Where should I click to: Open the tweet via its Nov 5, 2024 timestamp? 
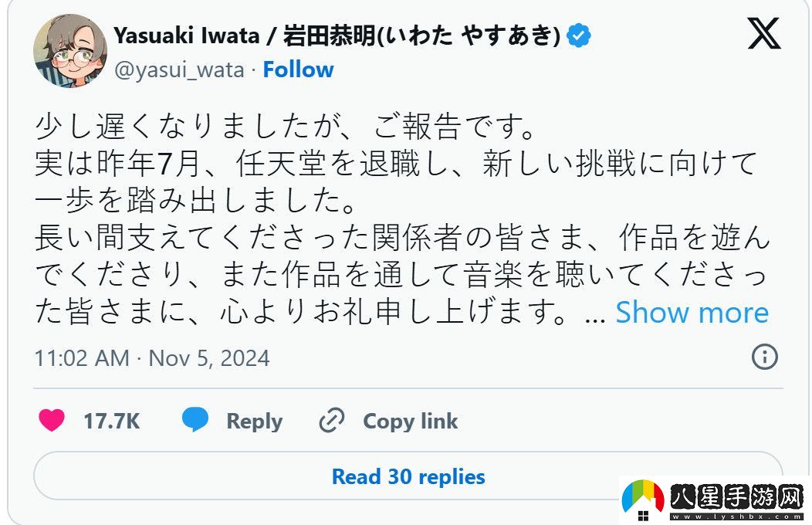coord(151,357)
